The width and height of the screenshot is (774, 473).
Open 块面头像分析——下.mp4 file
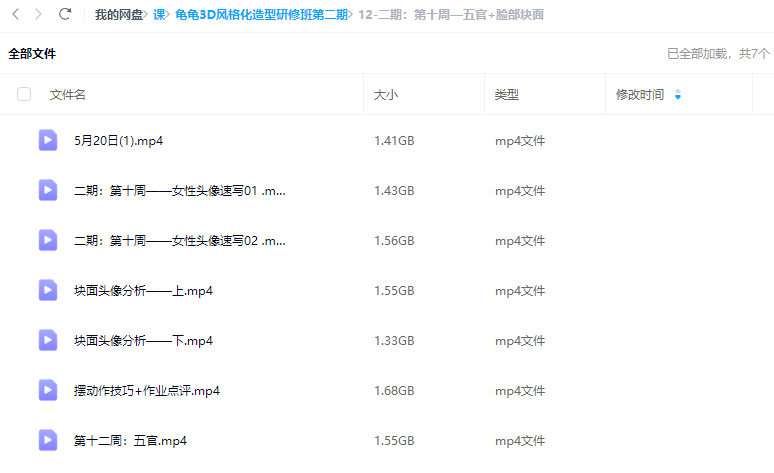click(143, 341)
